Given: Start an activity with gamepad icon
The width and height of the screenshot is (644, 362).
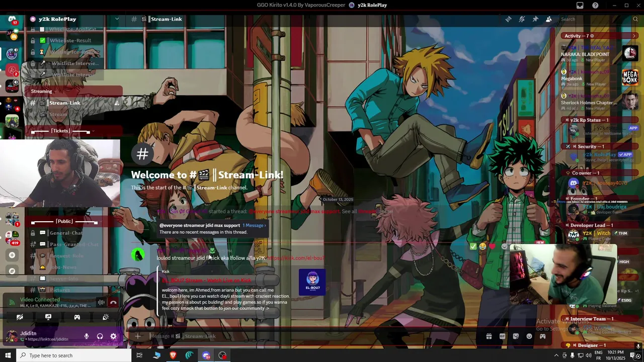Looking at the screenshot, I should (77, 317).
